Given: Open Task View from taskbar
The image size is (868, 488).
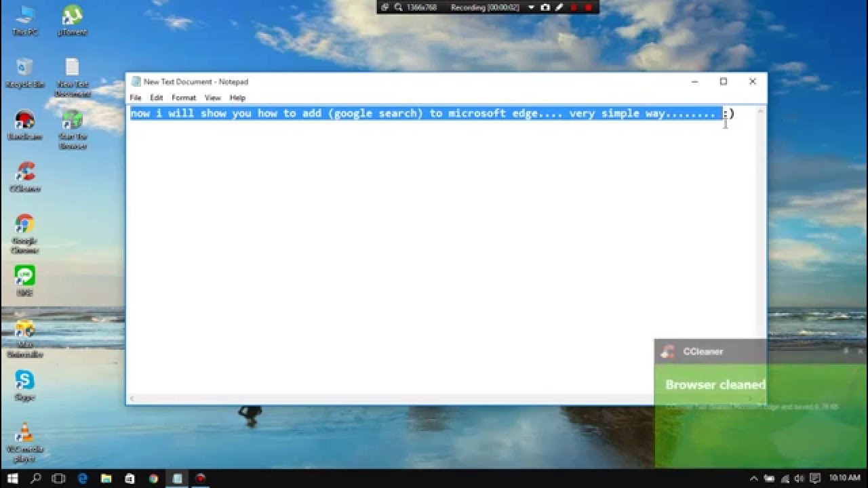Looking at the screenshot, I should click(x=59, y=479).
